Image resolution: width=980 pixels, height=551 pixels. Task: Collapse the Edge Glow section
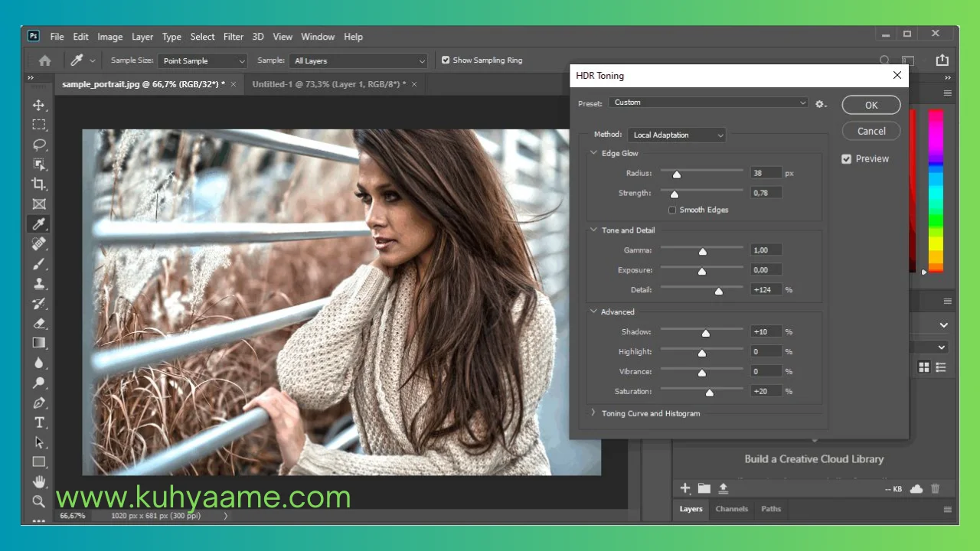coord(593,153)
